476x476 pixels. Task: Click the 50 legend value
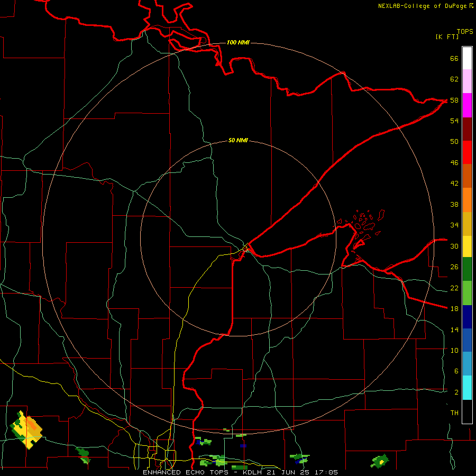pyautogui.click(x=454, y=142)
